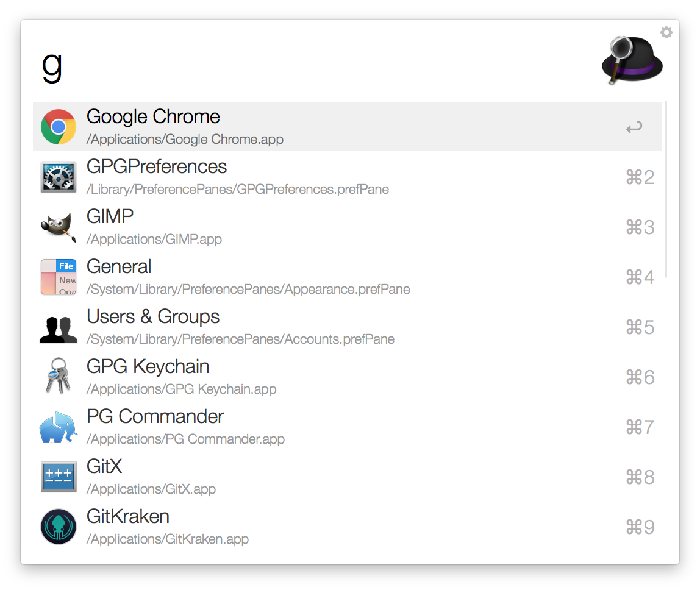Focus the search field containing 'g'
Viewport: 700px width, 590px height.
312,67
